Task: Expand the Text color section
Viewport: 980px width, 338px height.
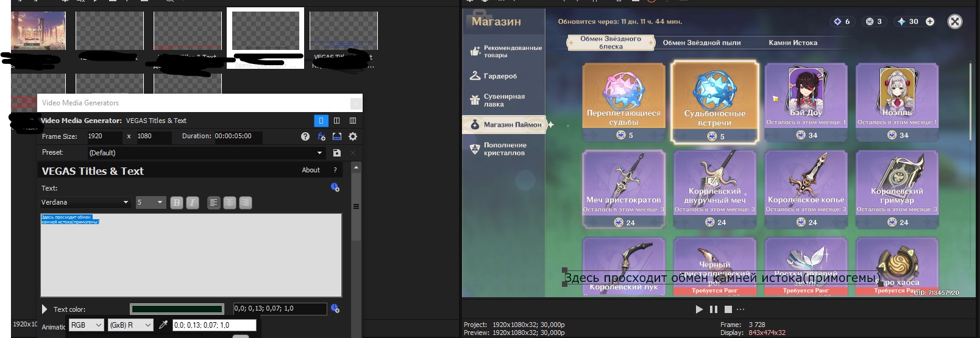Action: [x=44, y=309]
